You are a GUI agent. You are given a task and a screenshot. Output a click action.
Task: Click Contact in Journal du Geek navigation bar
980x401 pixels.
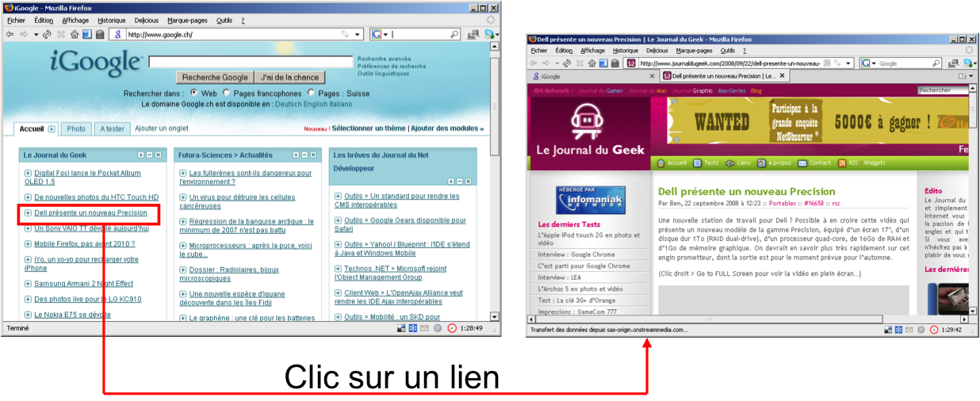(x=815, y=163)
